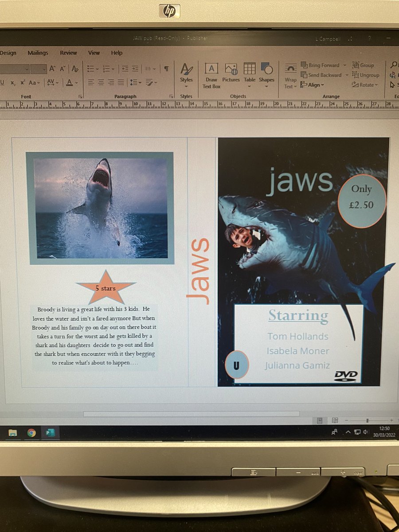399x532 pixels.
Task: Click the Group objects button
Action: click(x=363, y=65)
